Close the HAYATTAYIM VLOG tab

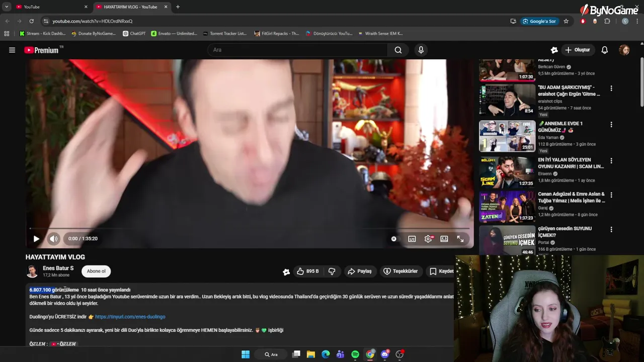[x=166, y=7]
